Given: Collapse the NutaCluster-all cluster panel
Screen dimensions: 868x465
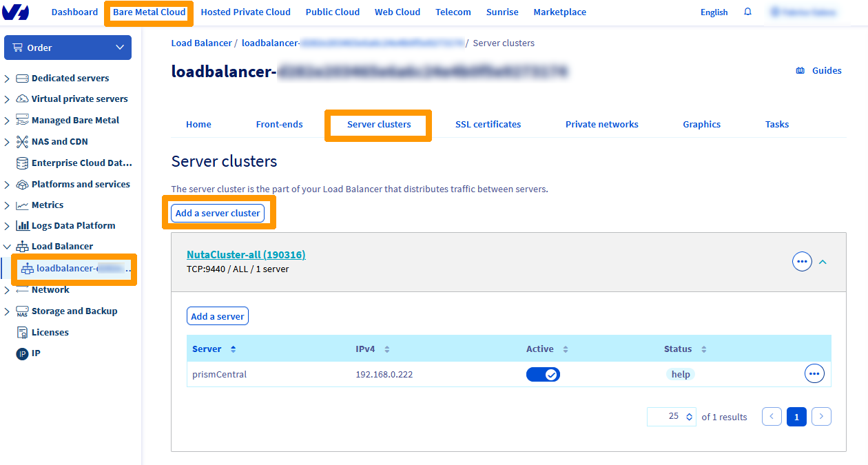Looking at the screenshot, I should coord(823,262).
